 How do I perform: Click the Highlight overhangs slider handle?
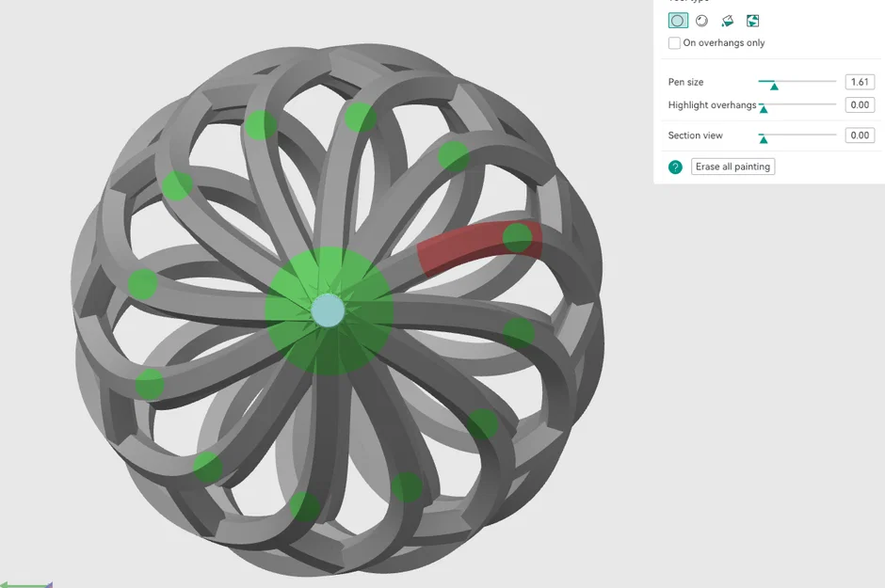[764, 108]
